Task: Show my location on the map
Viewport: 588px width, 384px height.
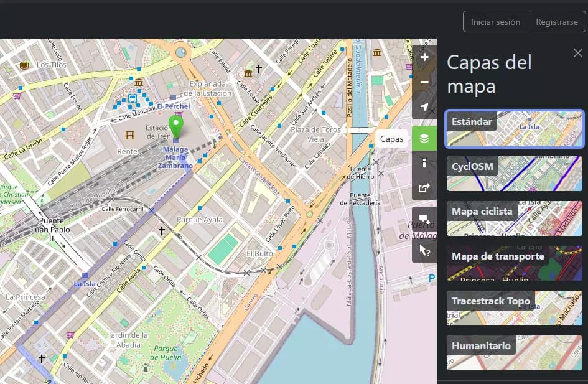Action: [424, 107]
